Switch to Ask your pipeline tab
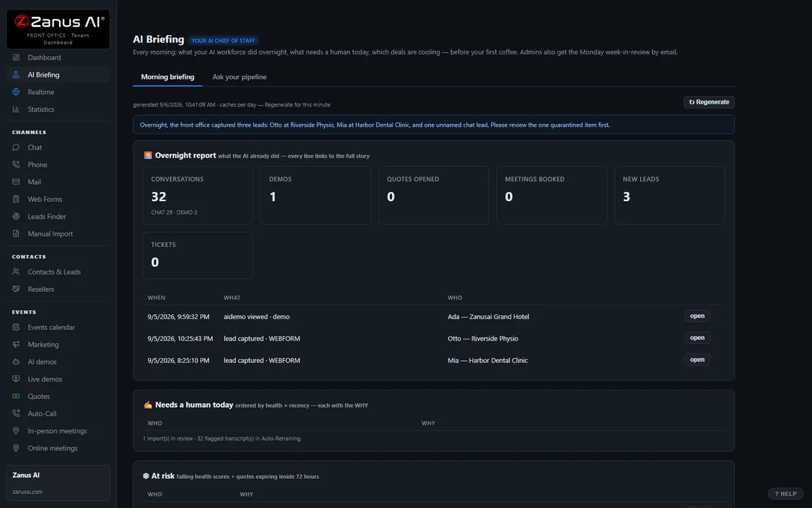The height and width of the screenshot is (508, 812). [x=240, y=77]
